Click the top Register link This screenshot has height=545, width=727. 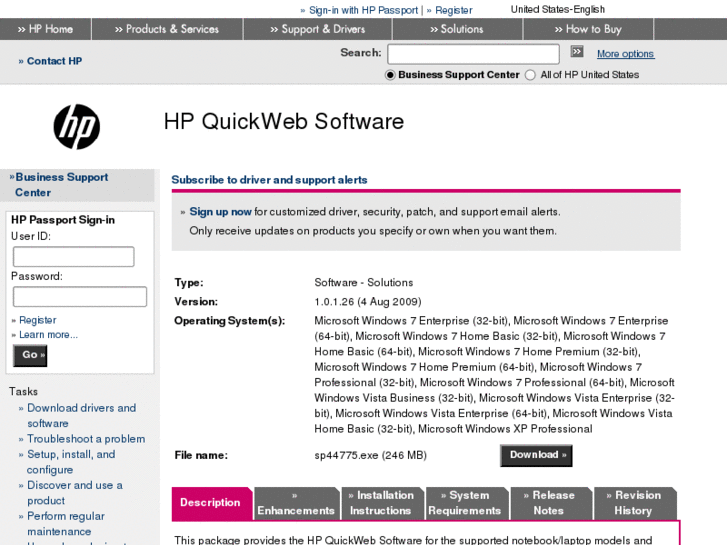[453, 10]
